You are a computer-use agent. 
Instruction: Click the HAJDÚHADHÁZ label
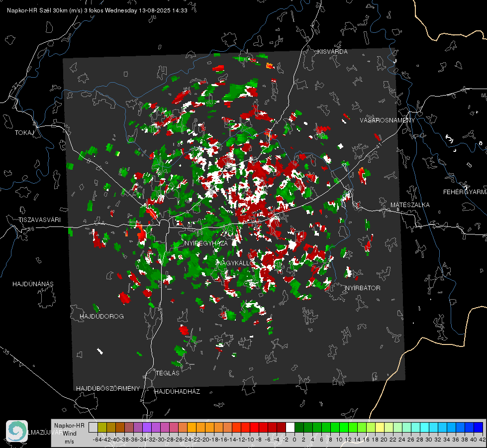(x=177, y=392)
